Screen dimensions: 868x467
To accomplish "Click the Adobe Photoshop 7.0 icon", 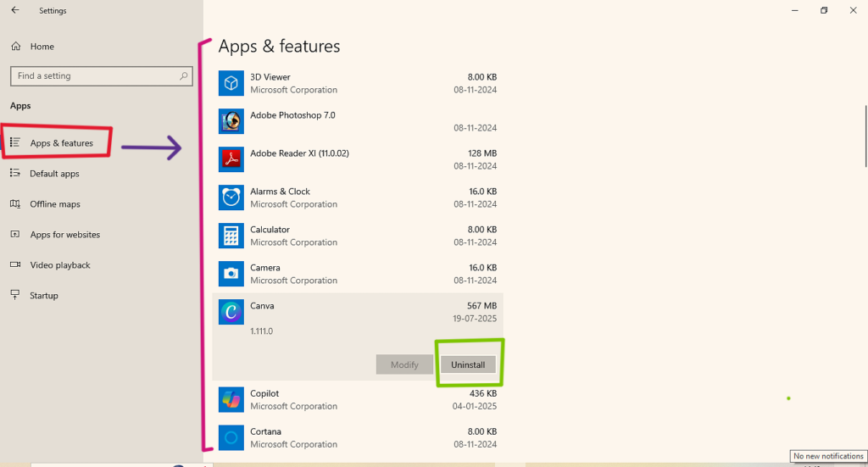I will 231,121.
